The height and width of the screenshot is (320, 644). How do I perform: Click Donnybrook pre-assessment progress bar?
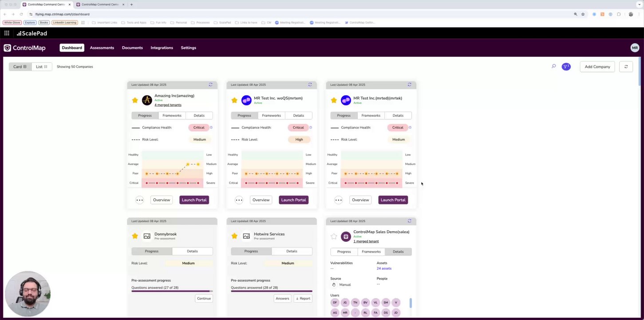point(172,291)
